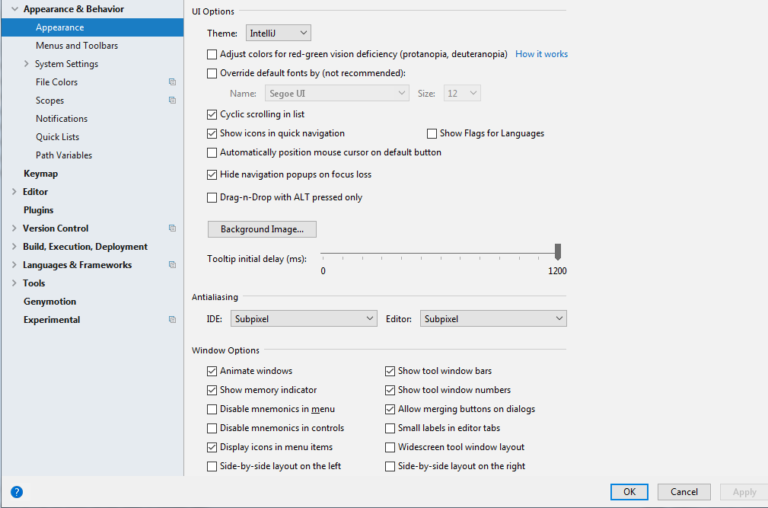This screenshot has width=768, height=508.
Task: Open the How it works link
Action: click(x=541, y=54)
